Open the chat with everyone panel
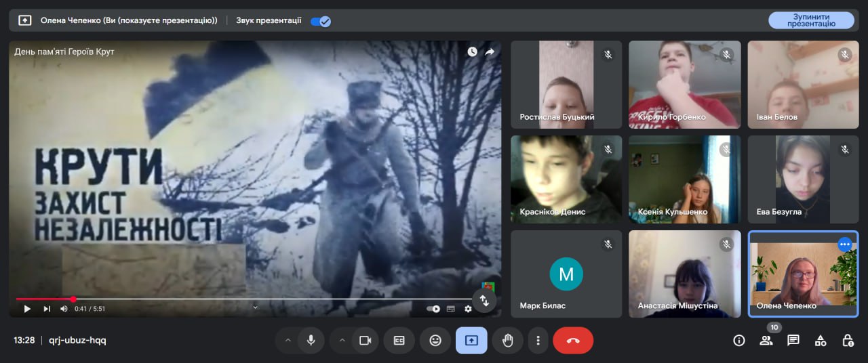The image size is (868, 363). tap(793, 341)
